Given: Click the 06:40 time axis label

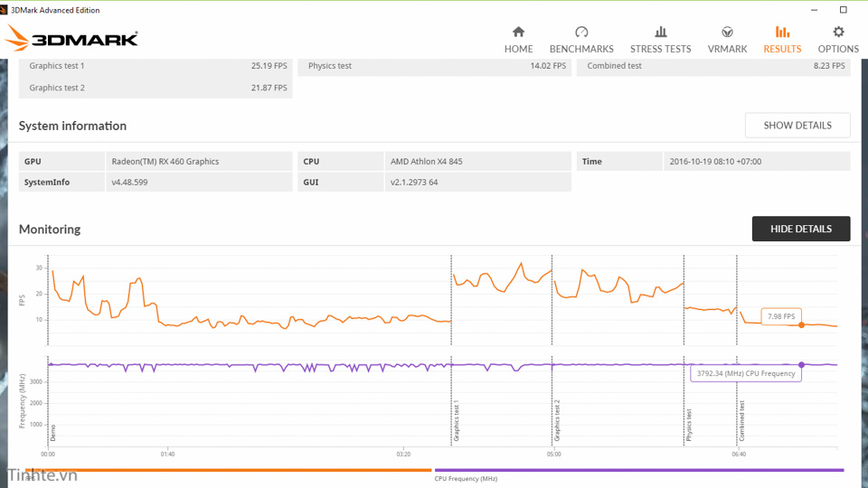Looking at the screenshot, I should 739,455.
